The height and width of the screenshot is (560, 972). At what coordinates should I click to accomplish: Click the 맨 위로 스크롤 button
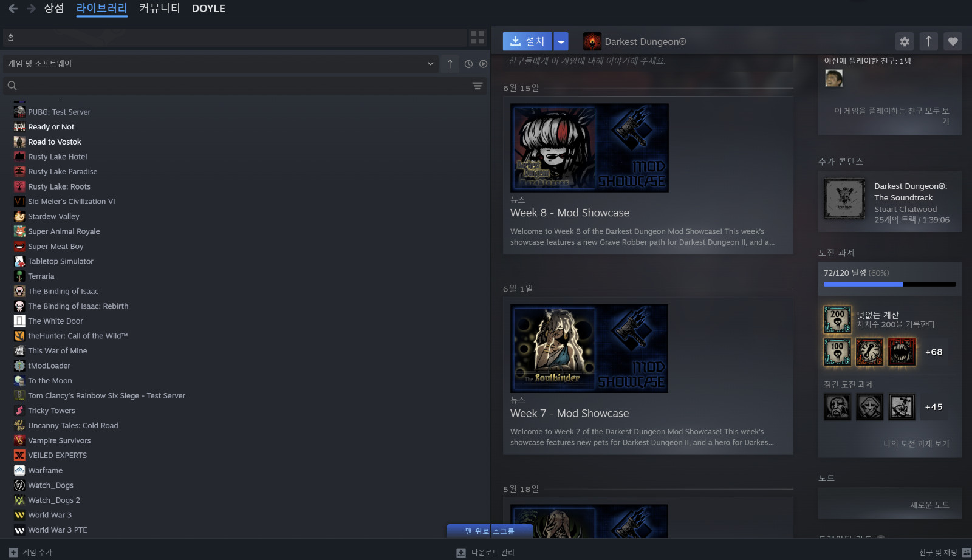(x=490, y=531)
